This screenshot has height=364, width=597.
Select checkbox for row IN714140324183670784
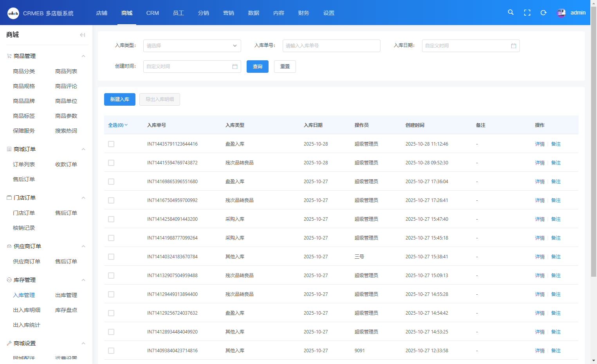[111, 257]
